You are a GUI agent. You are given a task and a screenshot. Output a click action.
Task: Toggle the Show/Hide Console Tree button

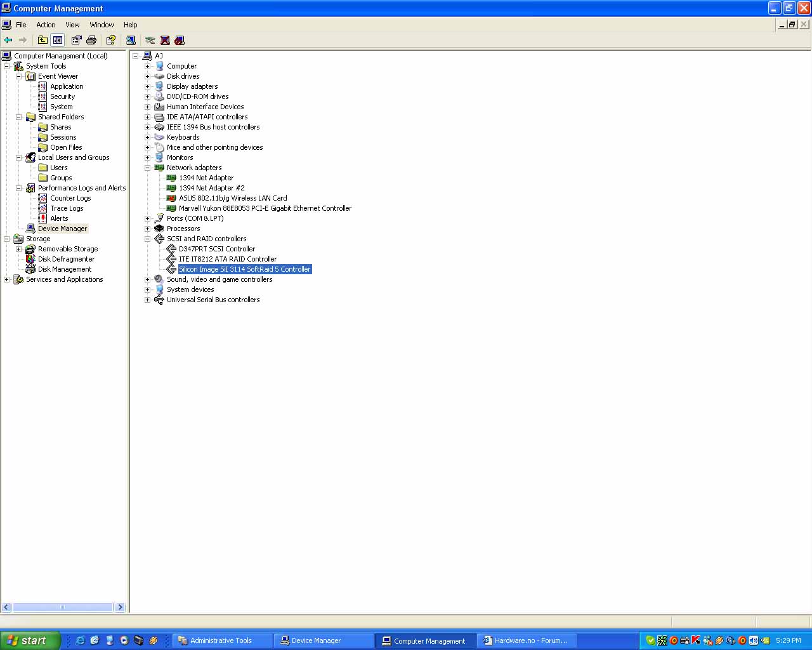tap(57, 40)
